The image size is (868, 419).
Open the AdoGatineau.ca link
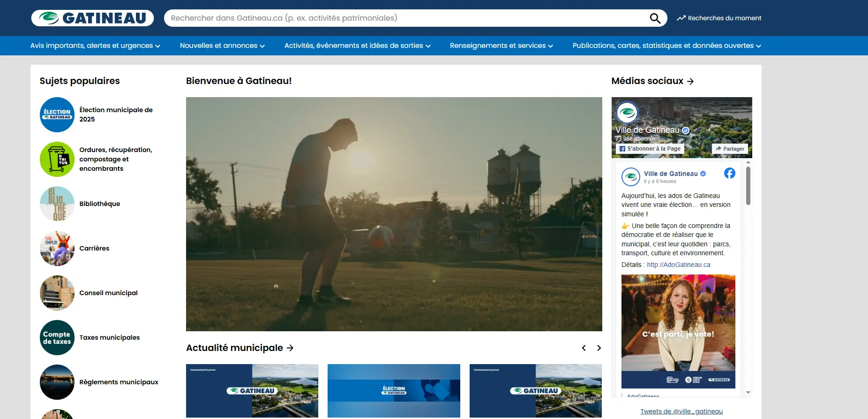coord(678,265)
